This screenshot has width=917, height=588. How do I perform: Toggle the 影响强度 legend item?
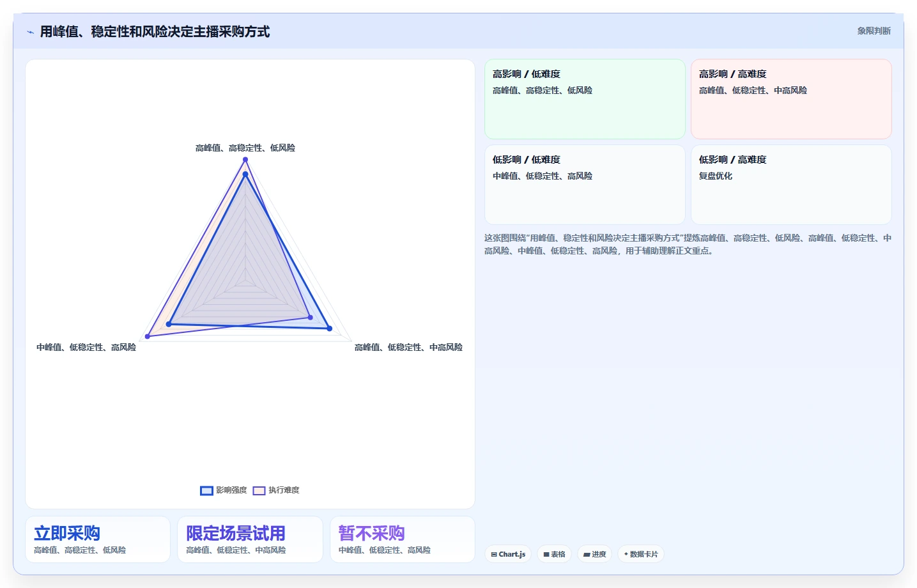coord(224,490)
